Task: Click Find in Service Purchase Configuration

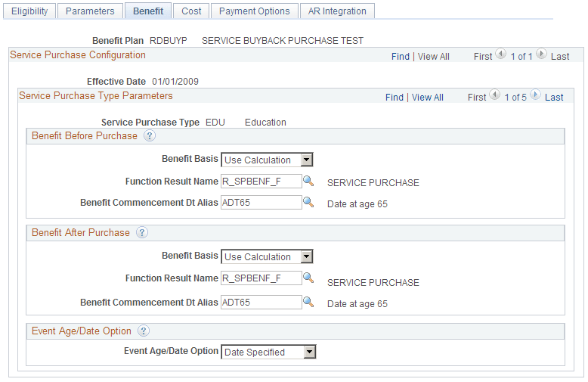Action: [x=401, y=57]
